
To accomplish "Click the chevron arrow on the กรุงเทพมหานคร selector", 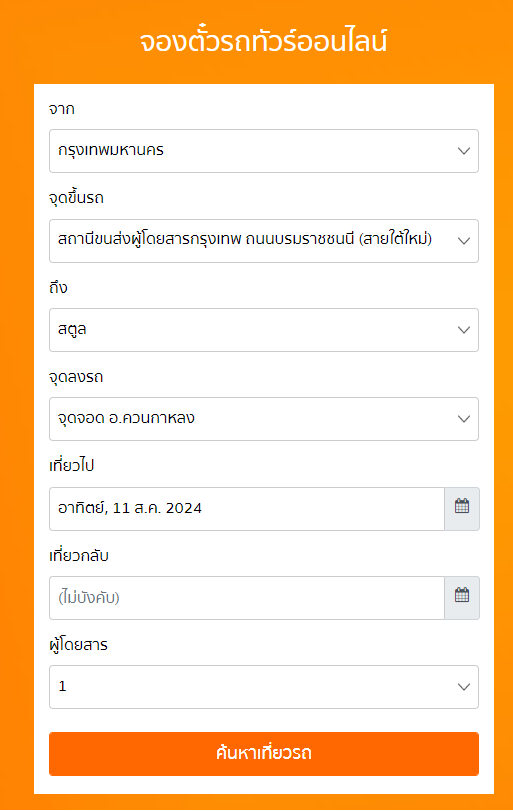I will [x=464, y=151].
